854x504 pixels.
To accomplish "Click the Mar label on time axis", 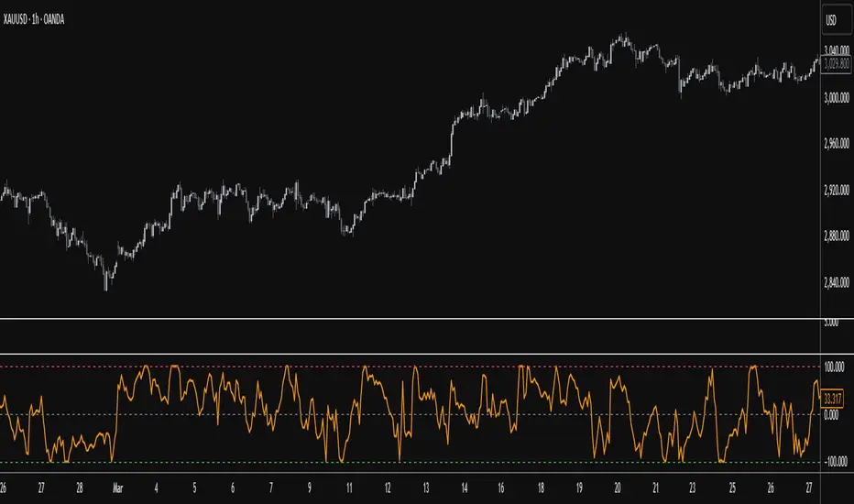I will pyautogui.click(x=117, y=488).
